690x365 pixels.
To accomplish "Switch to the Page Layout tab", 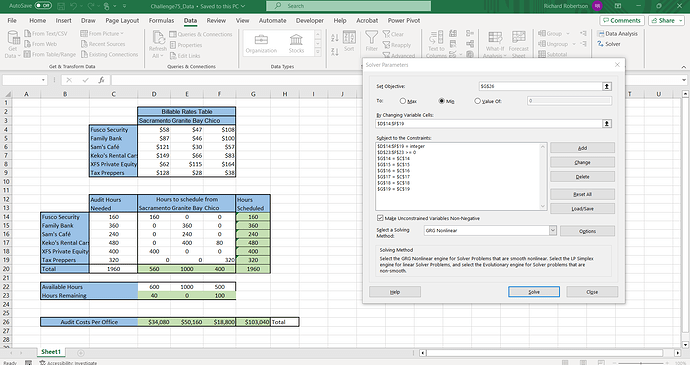I will pyautogui.click(x=122, y=21).
